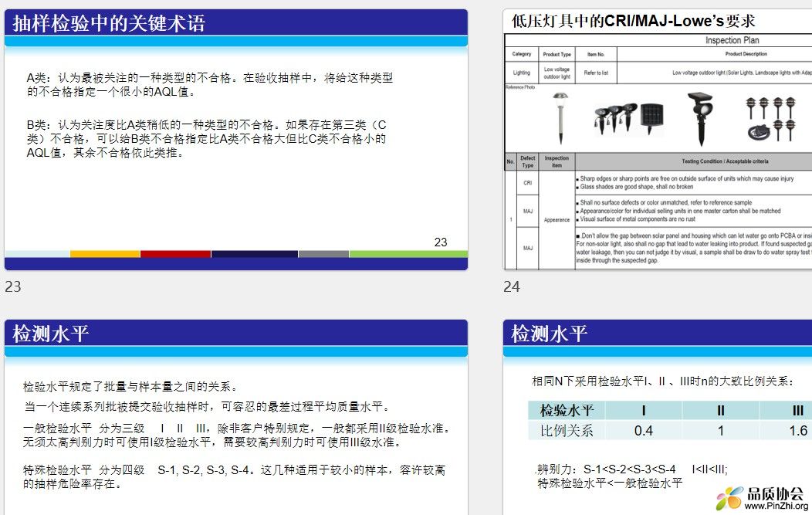Select the 检测水平 slide containing the 比例关系 table
The width and height of the screenshot is (812, 515).
[x=658, y=417]
